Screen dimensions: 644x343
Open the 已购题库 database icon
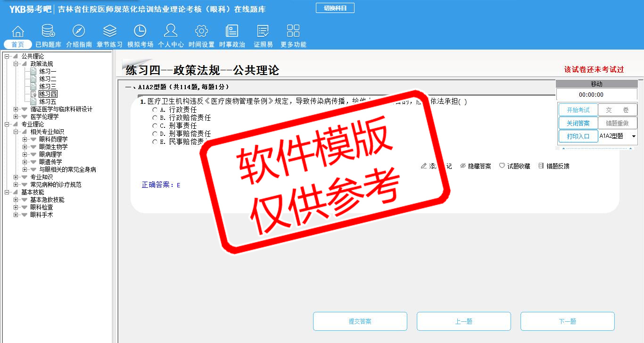[x=48, y=31]
